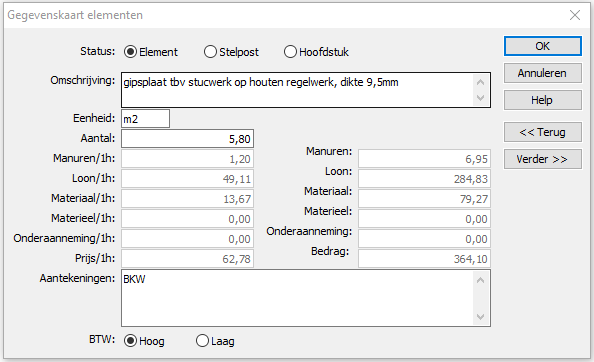Close the Gegevenskaart elementen dialog

pos(575,15)
